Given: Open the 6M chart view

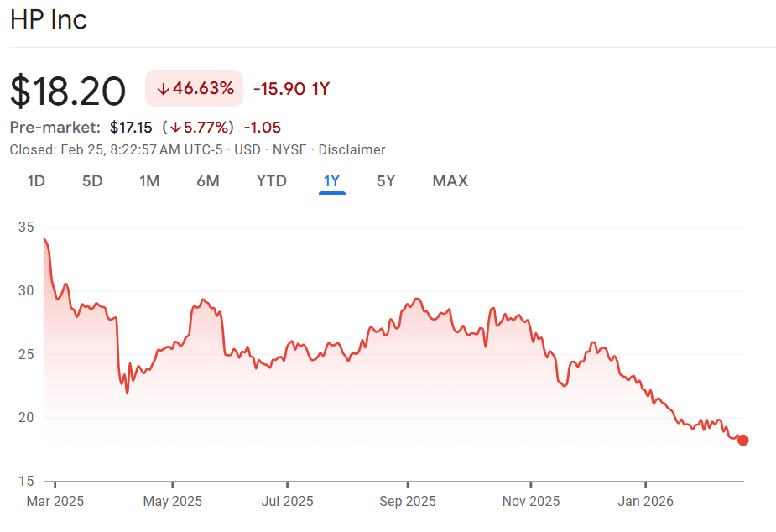Looking at the screenshot, I should click(x=208, y=180).
